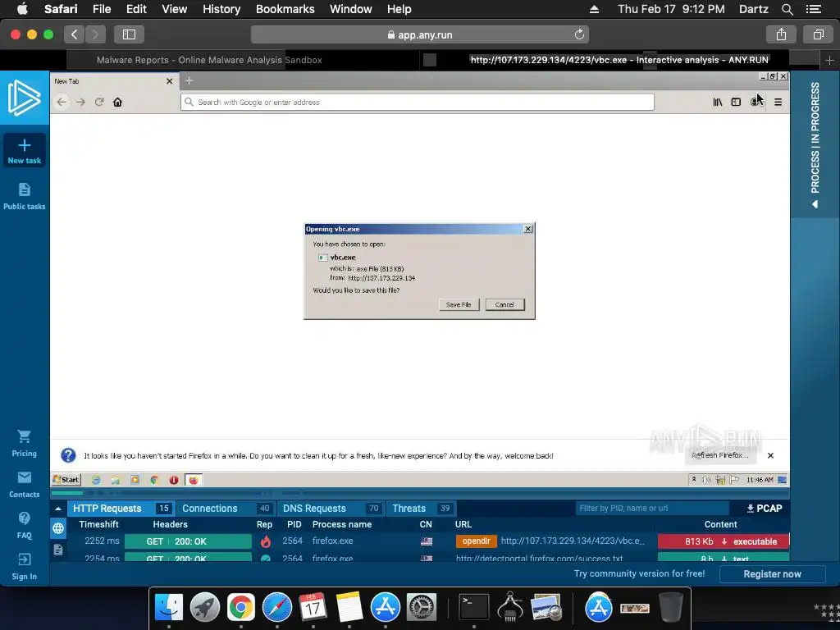
Task: Close the Opening vbc.exe dialog
Action: [527, 229]
